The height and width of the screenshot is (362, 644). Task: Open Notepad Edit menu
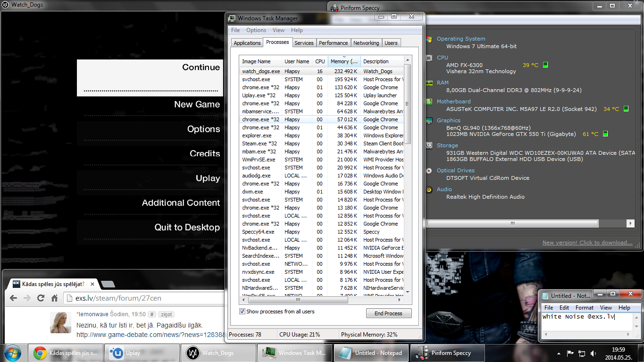(x=564, y=307)
